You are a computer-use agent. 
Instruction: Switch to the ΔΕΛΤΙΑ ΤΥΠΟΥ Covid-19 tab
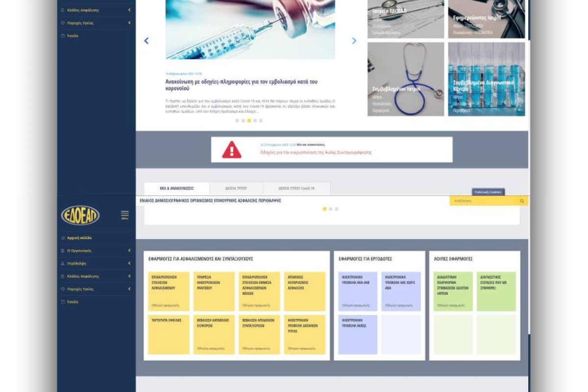296,188
